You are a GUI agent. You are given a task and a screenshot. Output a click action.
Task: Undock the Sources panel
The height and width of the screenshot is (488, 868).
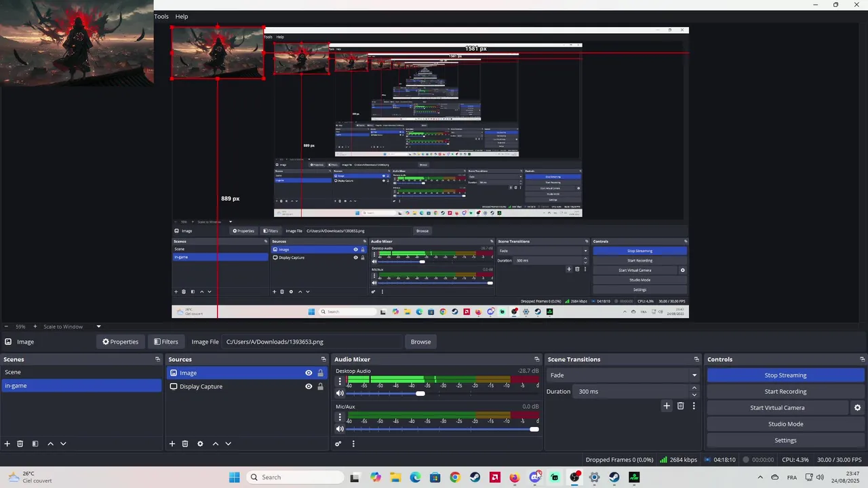point(323,359)
